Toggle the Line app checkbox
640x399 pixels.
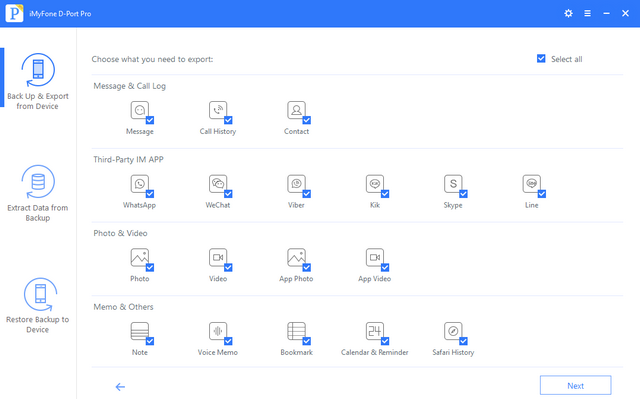542,194
